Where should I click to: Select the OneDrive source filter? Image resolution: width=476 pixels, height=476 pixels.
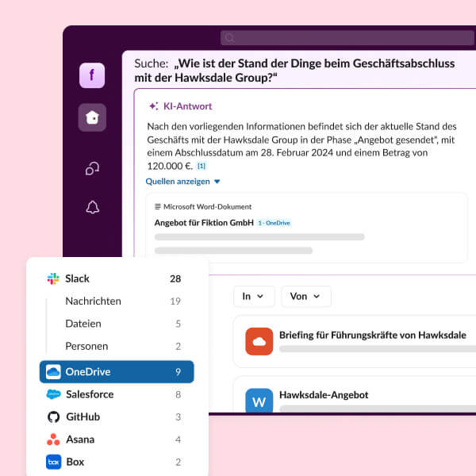[x=117, y=371]
